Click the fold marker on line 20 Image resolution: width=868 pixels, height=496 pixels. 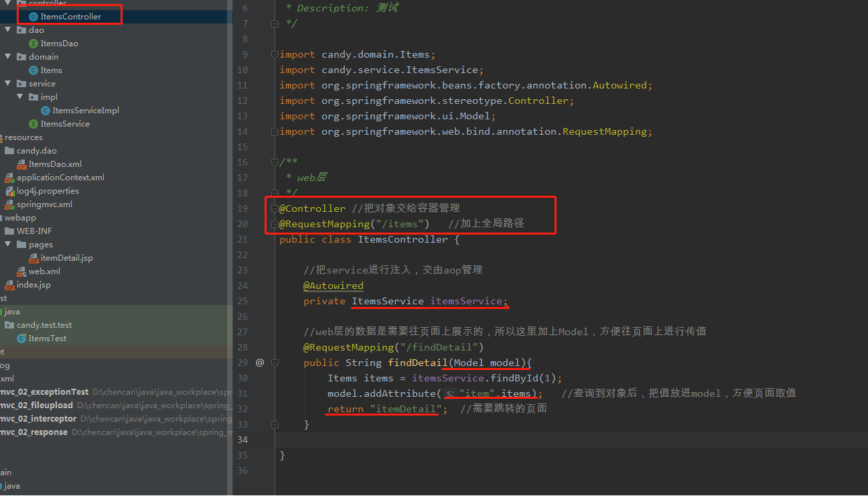(x=274, y=224)
